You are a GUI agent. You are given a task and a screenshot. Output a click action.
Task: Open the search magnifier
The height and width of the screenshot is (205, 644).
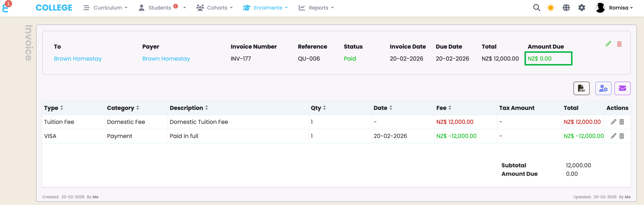(x=536, y=8)
